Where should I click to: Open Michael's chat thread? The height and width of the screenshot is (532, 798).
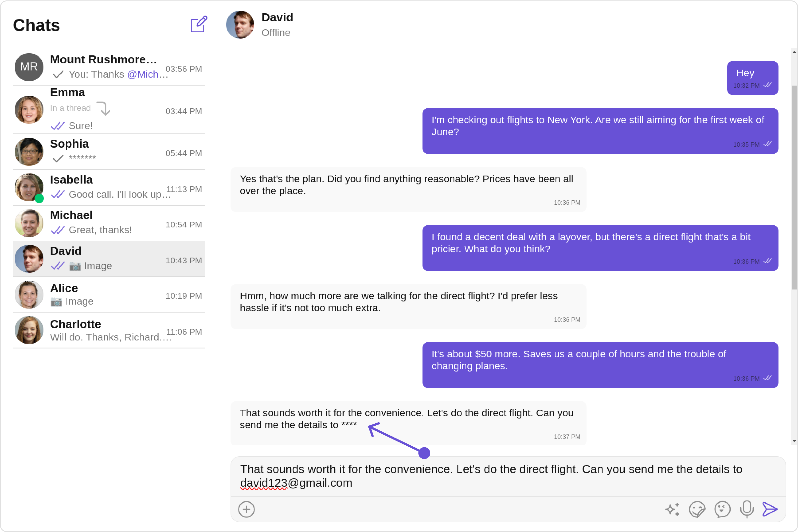pyautogui.click(x=109, y=223)
